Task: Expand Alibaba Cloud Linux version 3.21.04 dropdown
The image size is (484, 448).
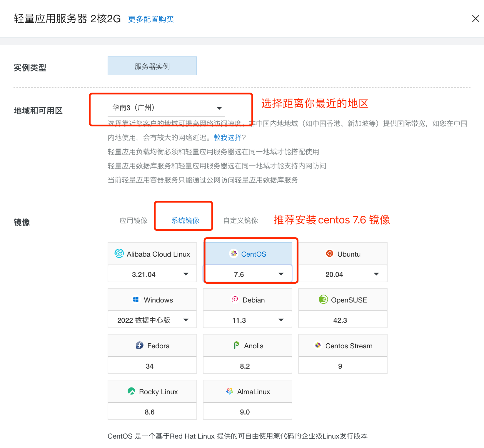Action: tap(152, 274)
